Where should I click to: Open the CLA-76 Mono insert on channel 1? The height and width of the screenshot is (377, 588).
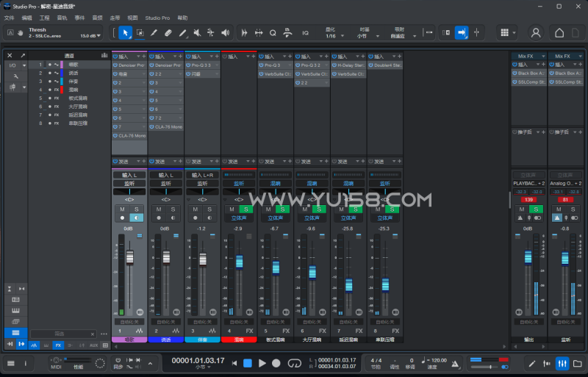pyautogui.click(x=129, y=136)
